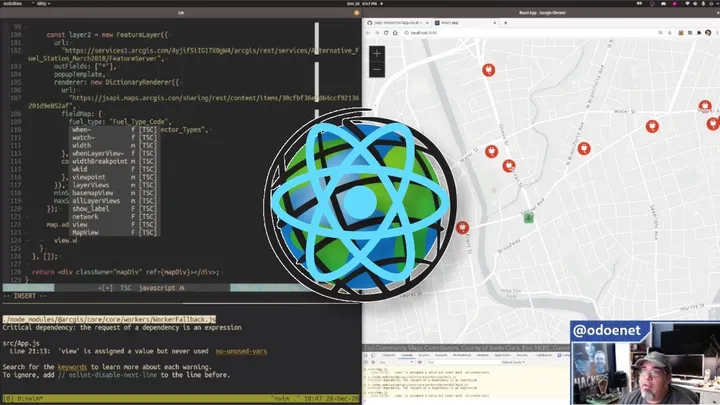Open the Elements tab in DevTools
720x405 pixels.
point(388,355)
